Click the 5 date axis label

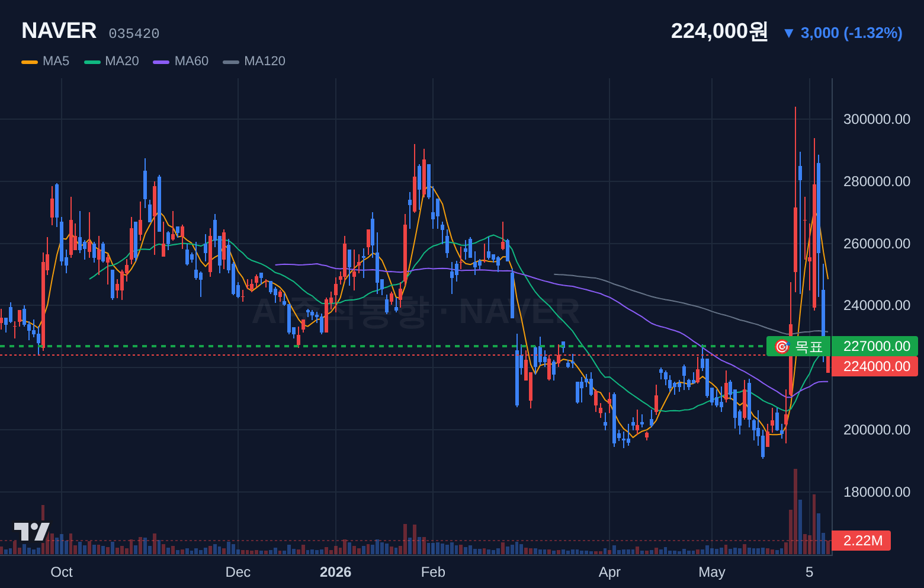tap(810, 572)
